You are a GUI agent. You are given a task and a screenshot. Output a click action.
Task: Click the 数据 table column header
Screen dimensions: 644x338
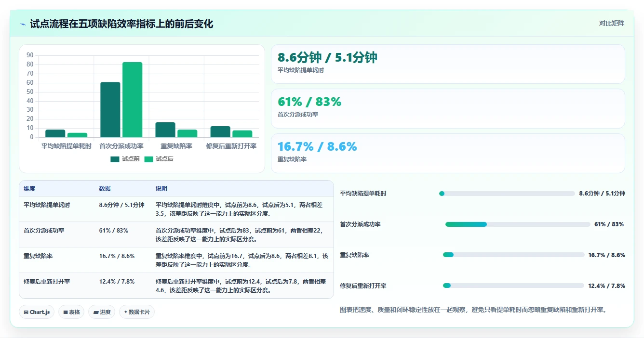pyautogui.click(x=105, y=189)
